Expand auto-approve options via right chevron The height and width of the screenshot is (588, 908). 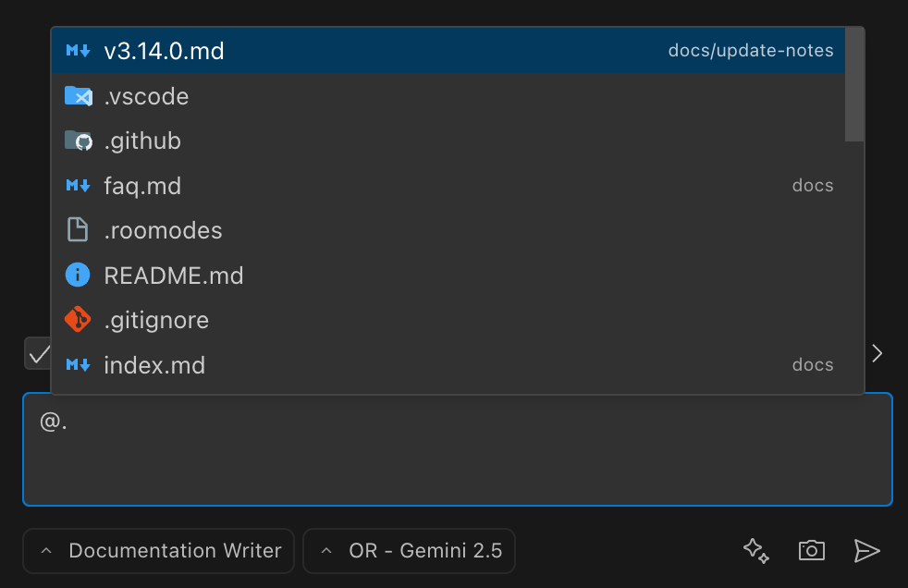(x=877, y=353)
